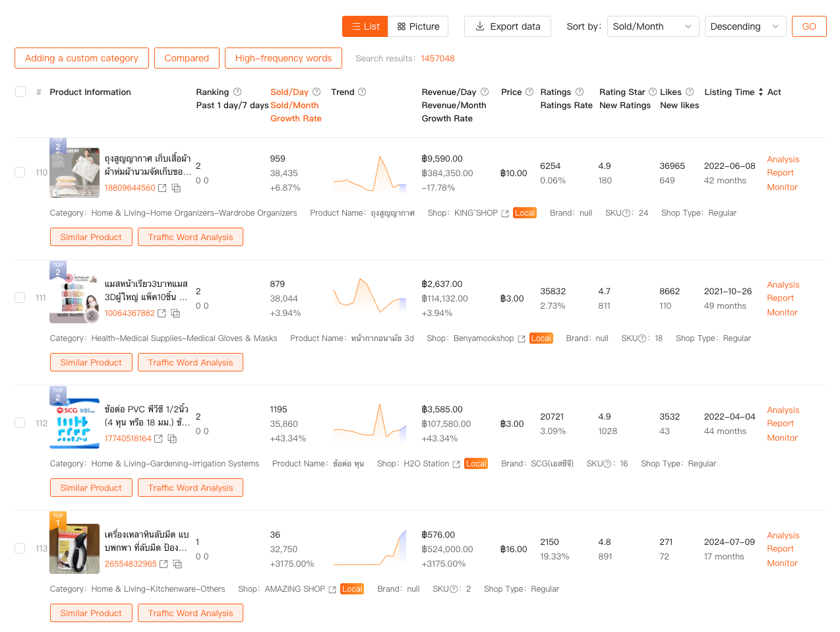The height and width of the screenshot is (632, 840).
Task: Click the trend sparkline chart for row 112
Action: tap(370, 423)
